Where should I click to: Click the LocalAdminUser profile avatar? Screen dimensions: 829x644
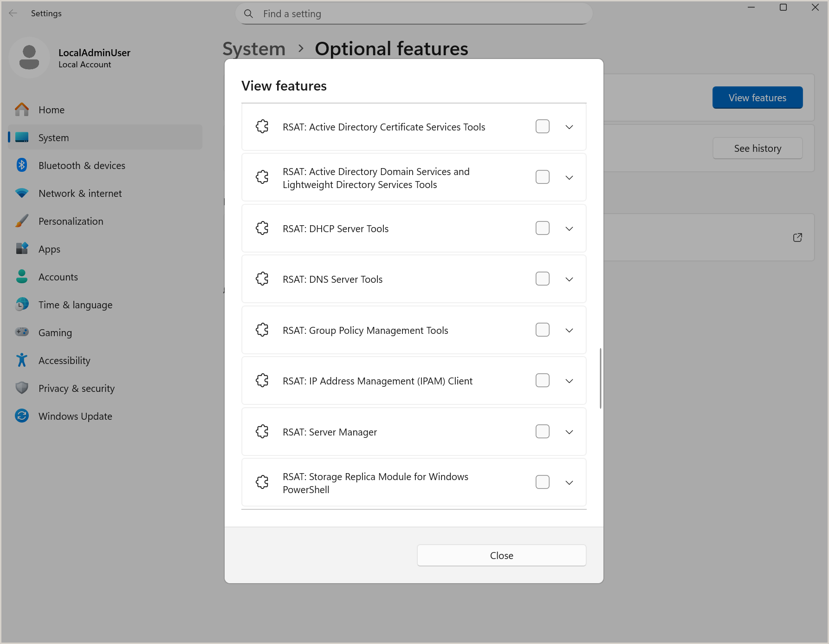click(29, 57)
